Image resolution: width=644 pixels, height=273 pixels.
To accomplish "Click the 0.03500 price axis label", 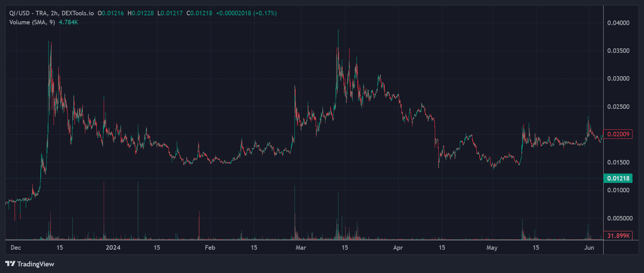I will [618, 51].
